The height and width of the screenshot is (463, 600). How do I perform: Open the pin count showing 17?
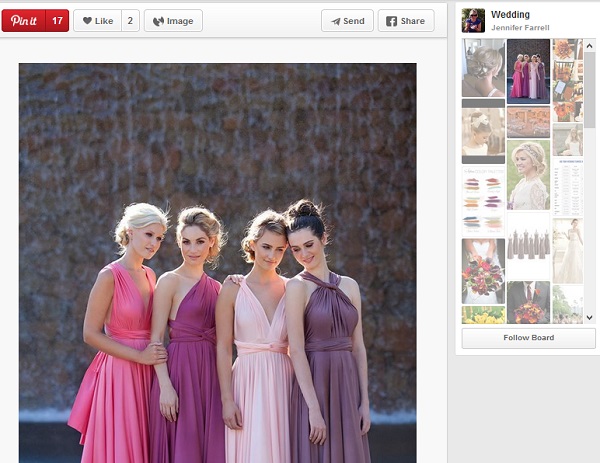(58, 20)
